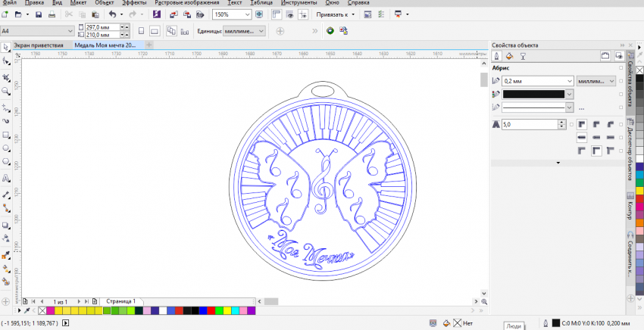
Task: Select the Pick (arrow) tool
Action: pyautogui.click(x=6, y=47)
